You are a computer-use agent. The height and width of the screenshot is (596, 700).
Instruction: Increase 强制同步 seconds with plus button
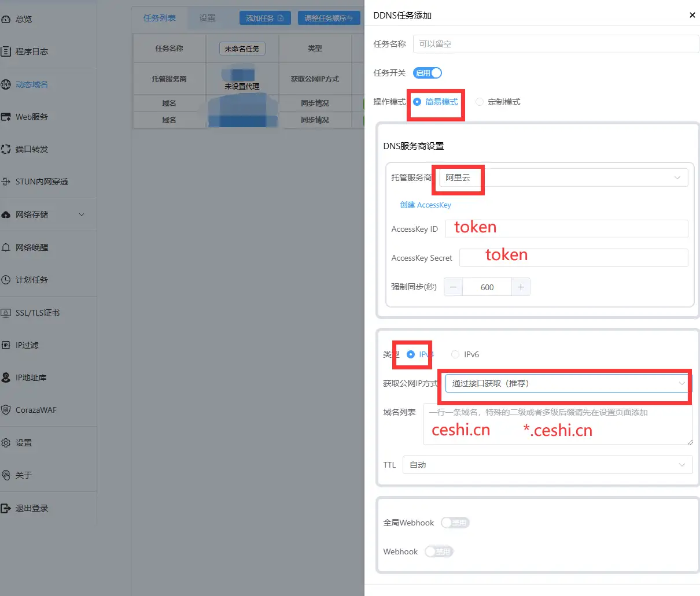coord(521,286)
